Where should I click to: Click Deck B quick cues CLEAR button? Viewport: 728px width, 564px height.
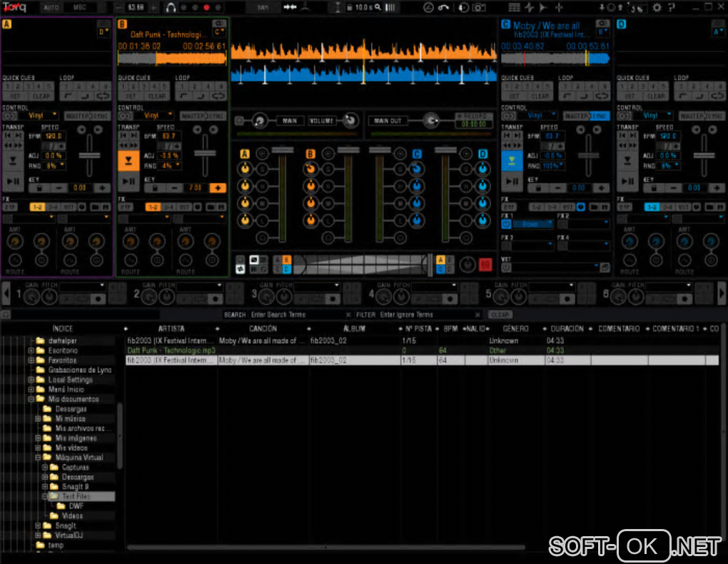click(156, 96)
